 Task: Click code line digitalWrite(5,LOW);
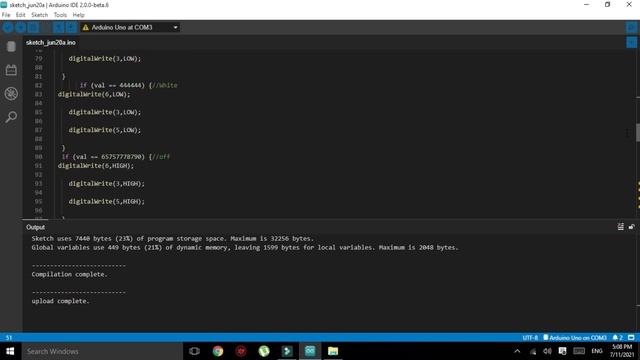click(x=104, y=130)
